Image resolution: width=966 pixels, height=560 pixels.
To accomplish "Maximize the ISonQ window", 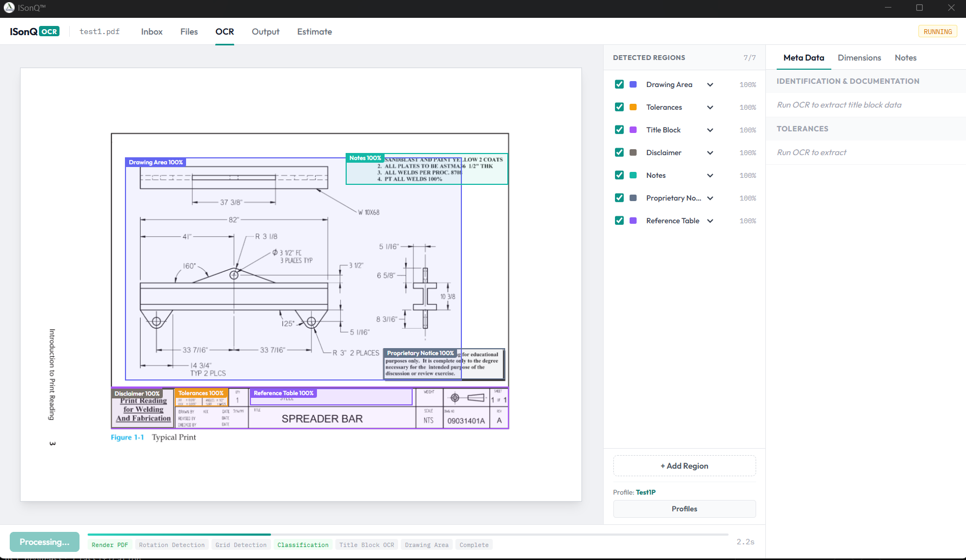I will pos(919,8).
